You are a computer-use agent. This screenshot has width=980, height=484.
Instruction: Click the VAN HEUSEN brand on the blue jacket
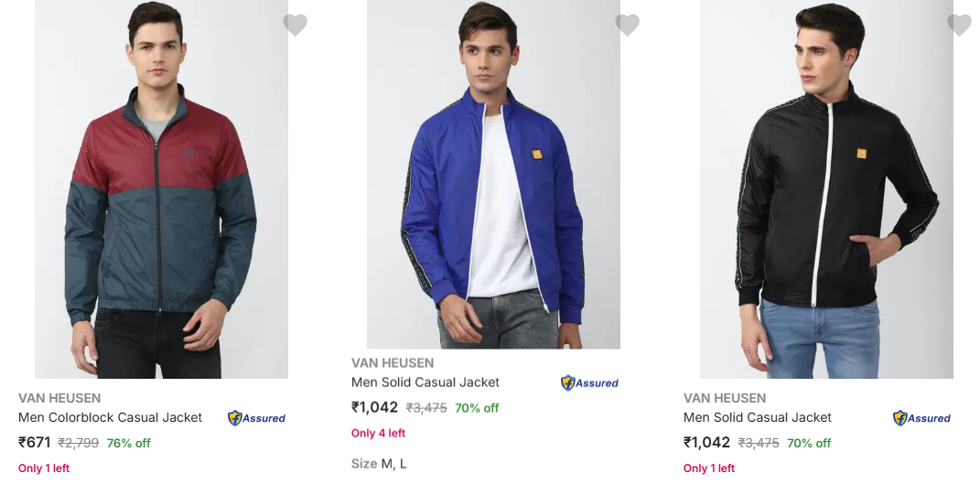tap(393, 363)
